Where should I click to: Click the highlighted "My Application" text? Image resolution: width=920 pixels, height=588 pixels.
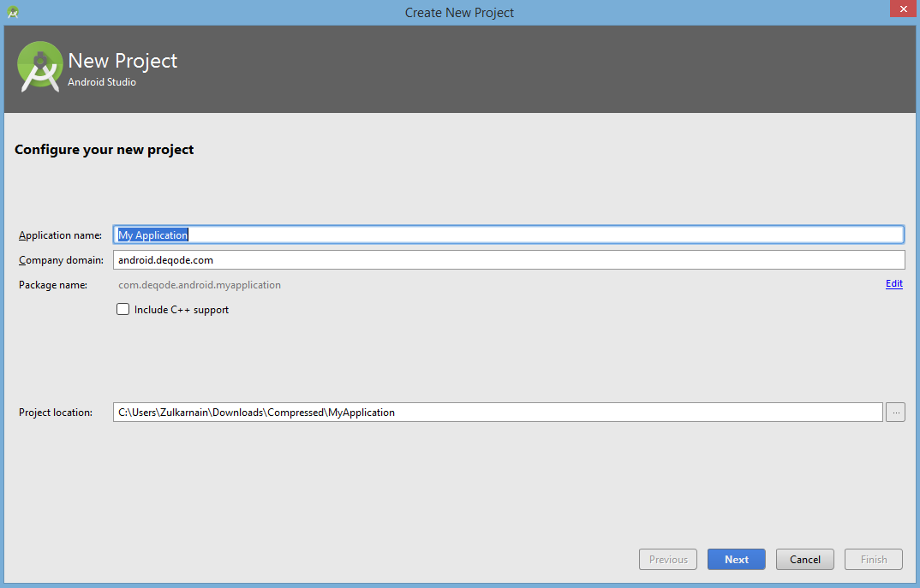[x=152, y=234]
